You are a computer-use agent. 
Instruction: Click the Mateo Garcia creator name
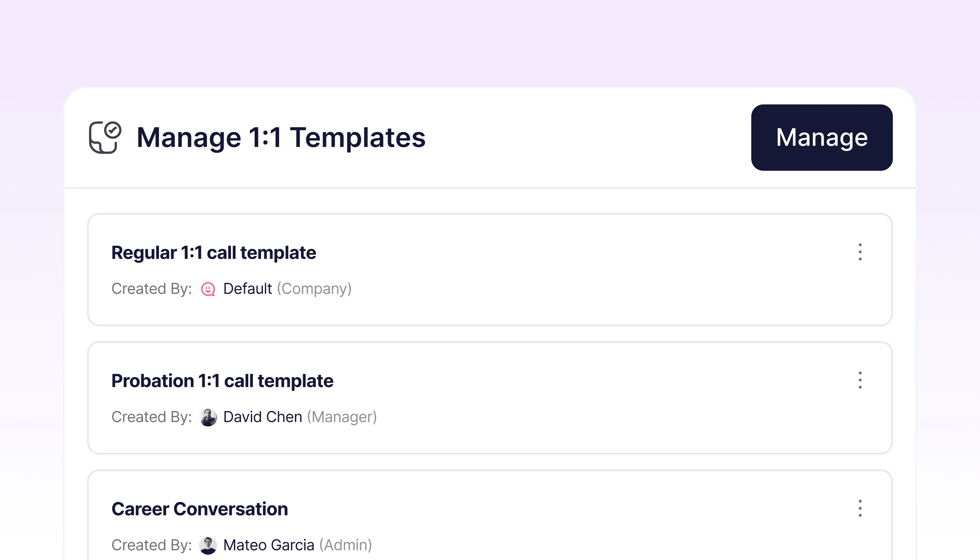pos(268,545)
